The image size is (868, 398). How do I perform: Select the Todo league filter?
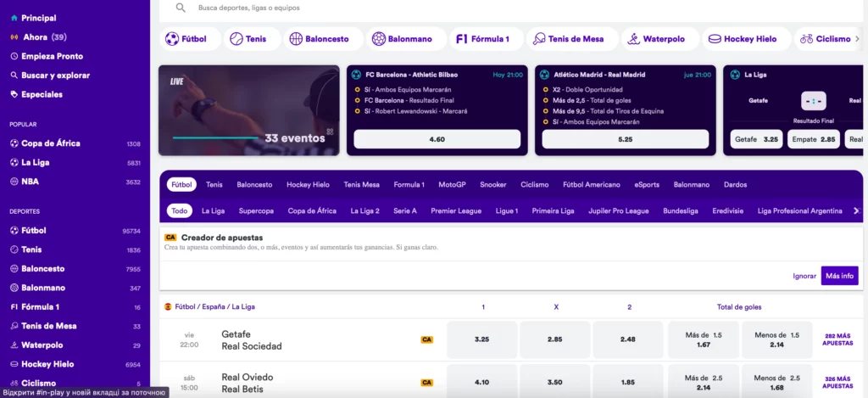[180, 210]
